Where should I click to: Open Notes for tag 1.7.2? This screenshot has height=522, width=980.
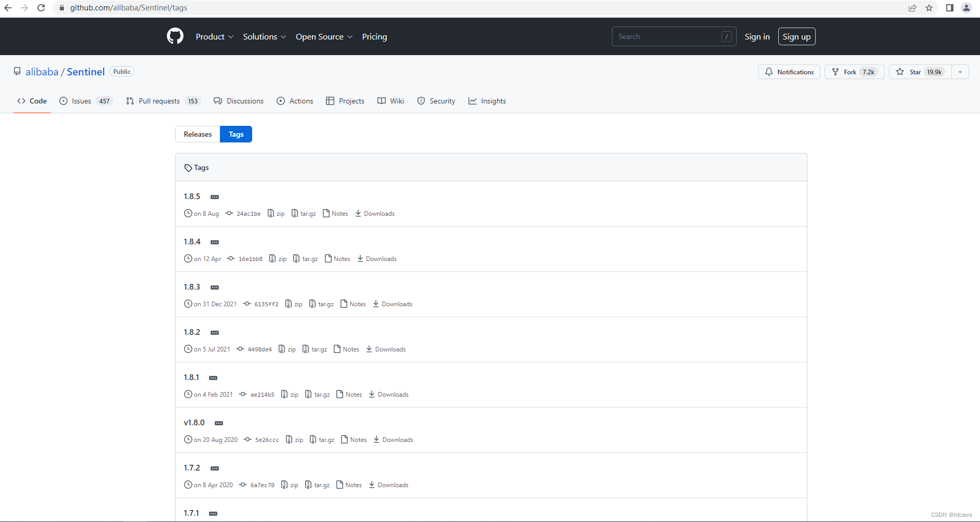coord(349,485)
